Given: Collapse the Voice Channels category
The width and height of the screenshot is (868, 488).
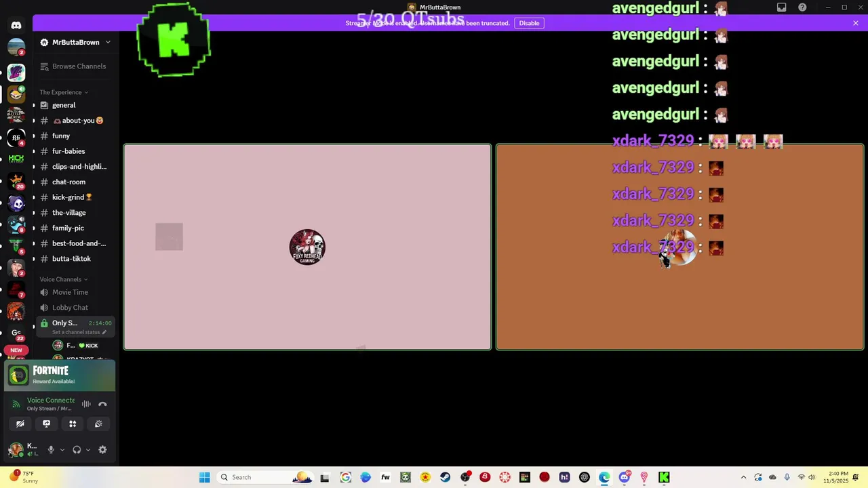Looking at the screenshot, I should click(64, 279).
